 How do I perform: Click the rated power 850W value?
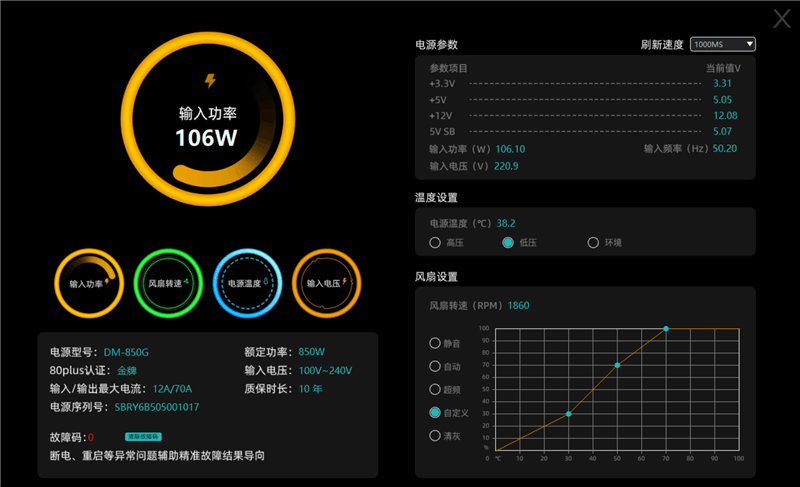click(312, 352)
